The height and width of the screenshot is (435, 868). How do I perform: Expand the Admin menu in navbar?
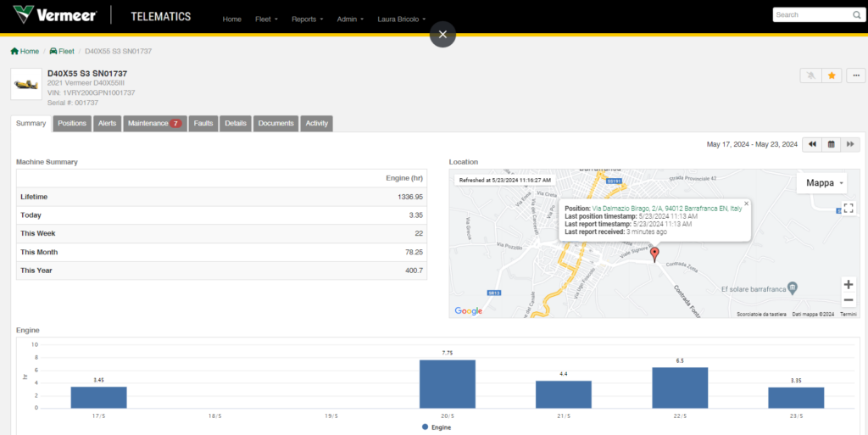(x=350, y=19)
